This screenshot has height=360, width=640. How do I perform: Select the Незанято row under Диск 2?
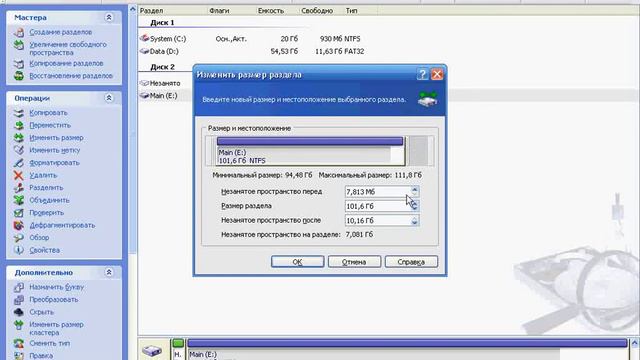point(165,83)
